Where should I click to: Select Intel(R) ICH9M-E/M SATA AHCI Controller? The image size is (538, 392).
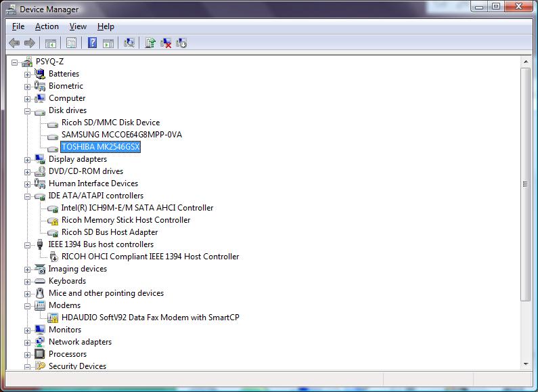[x=137, y=208]
